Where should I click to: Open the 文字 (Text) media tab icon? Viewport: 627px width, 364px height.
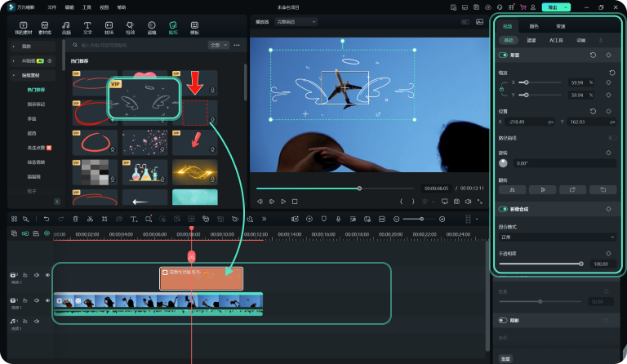coord(87,28)
